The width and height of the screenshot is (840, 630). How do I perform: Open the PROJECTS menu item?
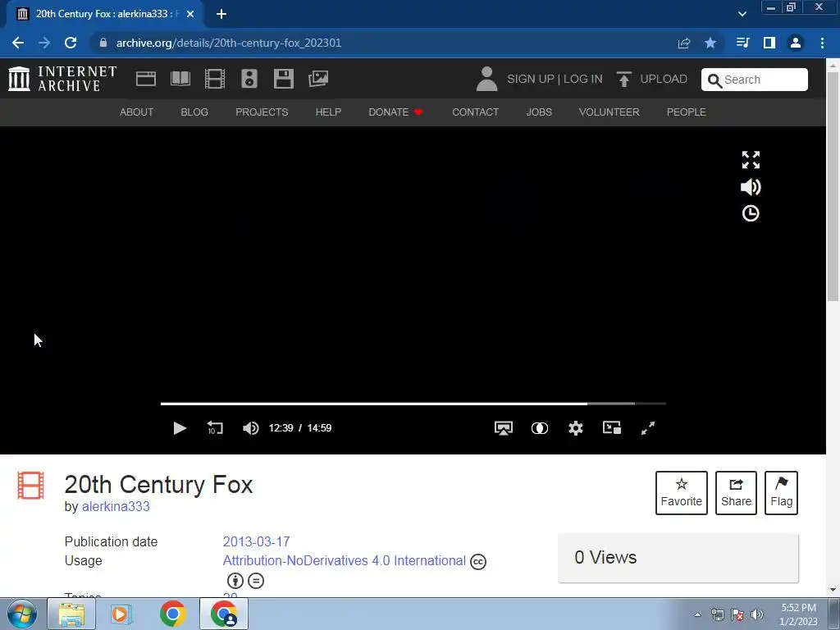[x=262, y=112]
